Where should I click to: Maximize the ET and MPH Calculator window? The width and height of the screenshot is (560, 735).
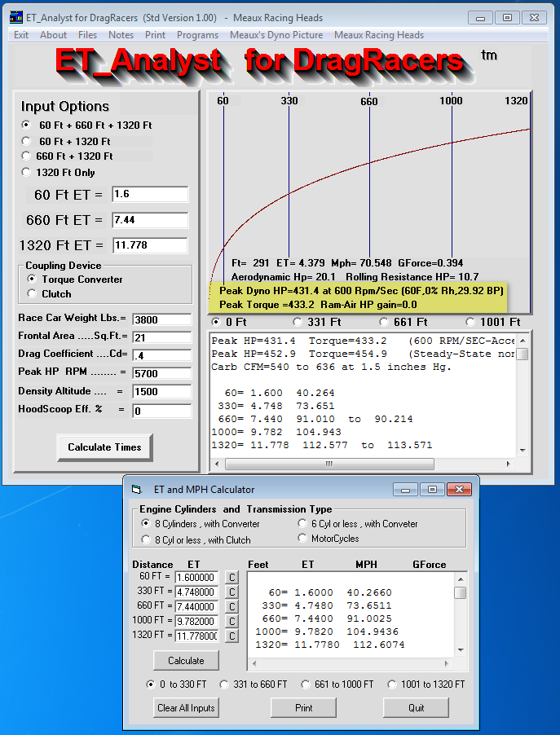coord(432,490)
